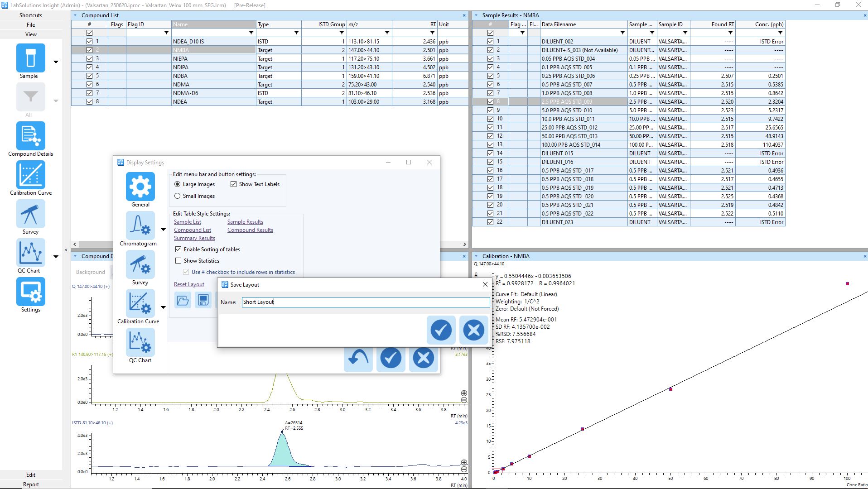Close the Save Layout dialog
868x489 pixels.
[485, 284]
